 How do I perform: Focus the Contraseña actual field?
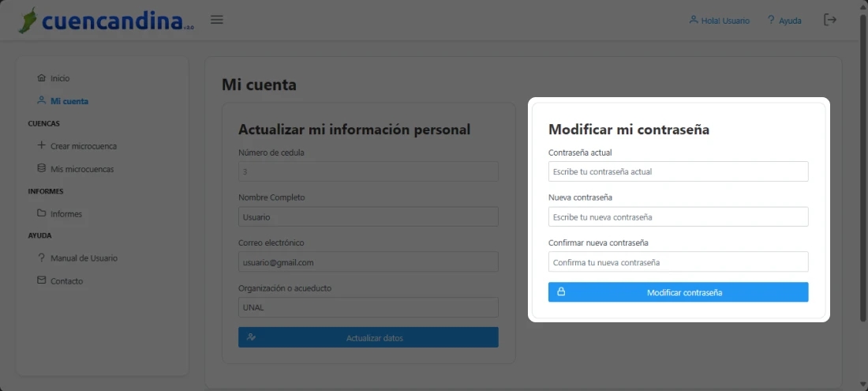click(678, 171)
